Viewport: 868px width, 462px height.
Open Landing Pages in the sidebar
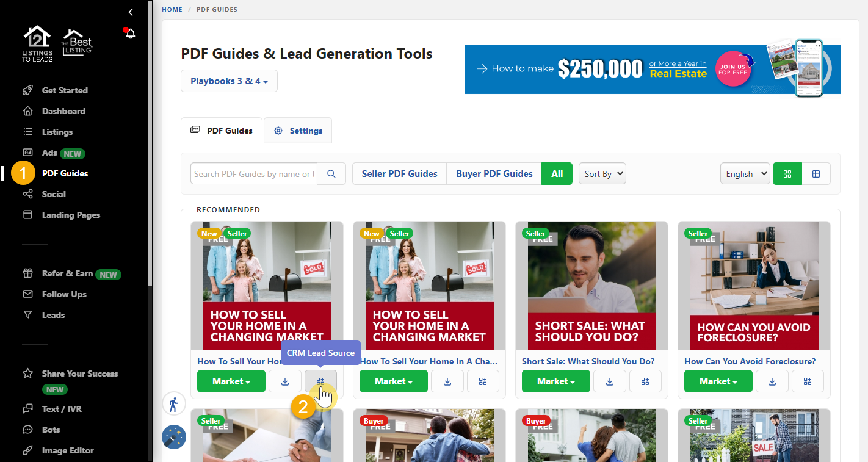pyautogui.click(x=71, y=215)
